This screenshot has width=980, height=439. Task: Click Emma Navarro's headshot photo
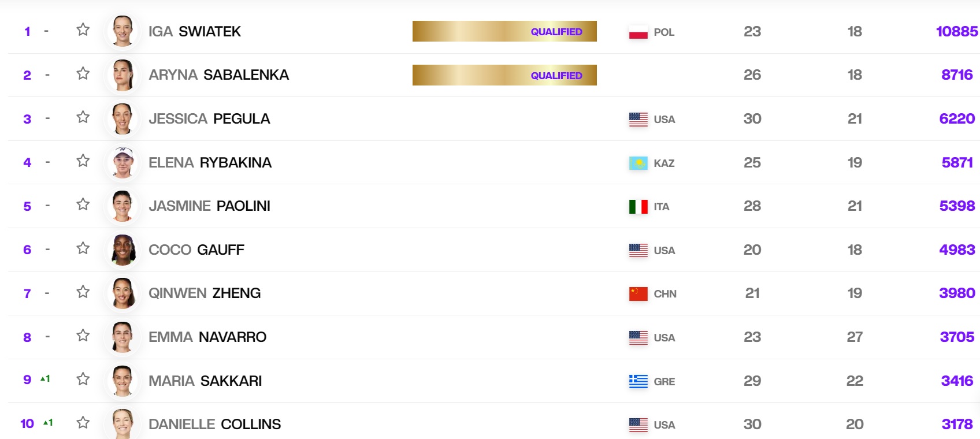point(122,337)
